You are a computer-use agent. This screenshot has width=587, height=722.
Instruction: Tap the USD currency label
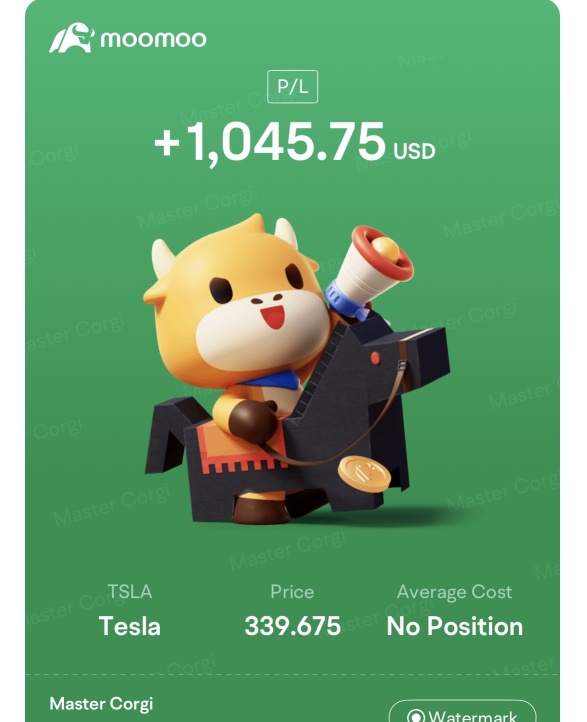414,151
